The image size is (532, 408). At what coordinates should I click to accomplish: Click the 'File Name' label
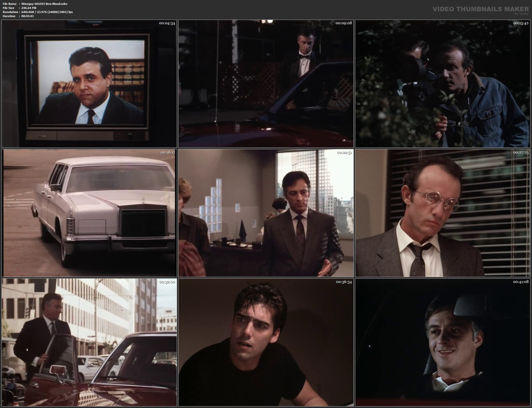click(10, 4)
